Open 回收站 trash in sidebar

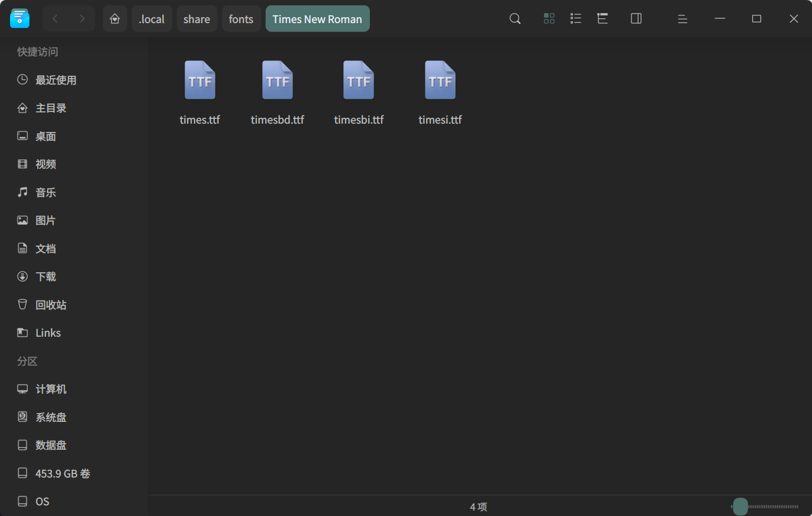click(51, 305)
